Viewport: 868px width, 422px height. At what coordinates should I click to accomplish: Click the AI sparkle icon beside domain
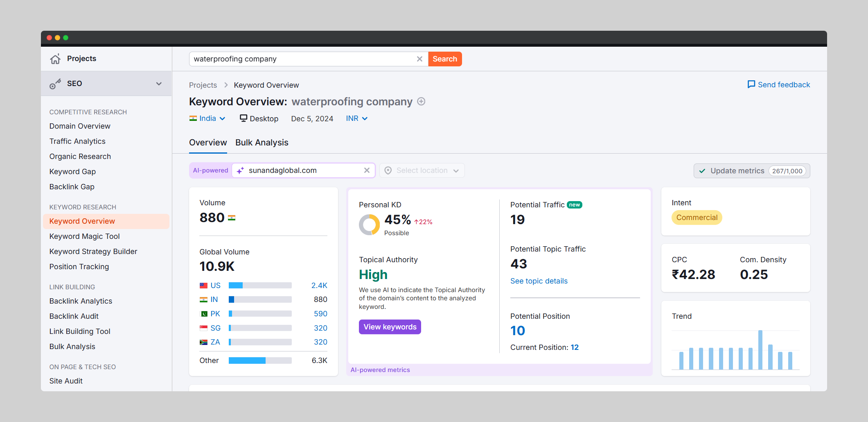(x=240, y=170)
